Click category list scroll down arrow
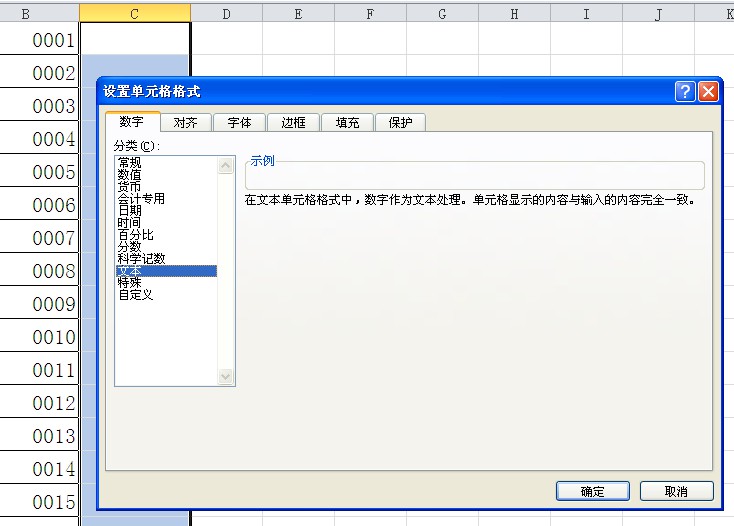 pos(226,376)
